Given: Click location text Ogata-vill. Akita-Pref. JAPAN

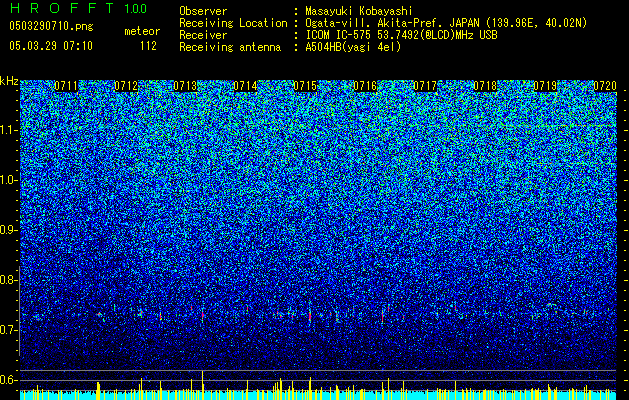Looking at the screenshot, I should coord(392,23).
